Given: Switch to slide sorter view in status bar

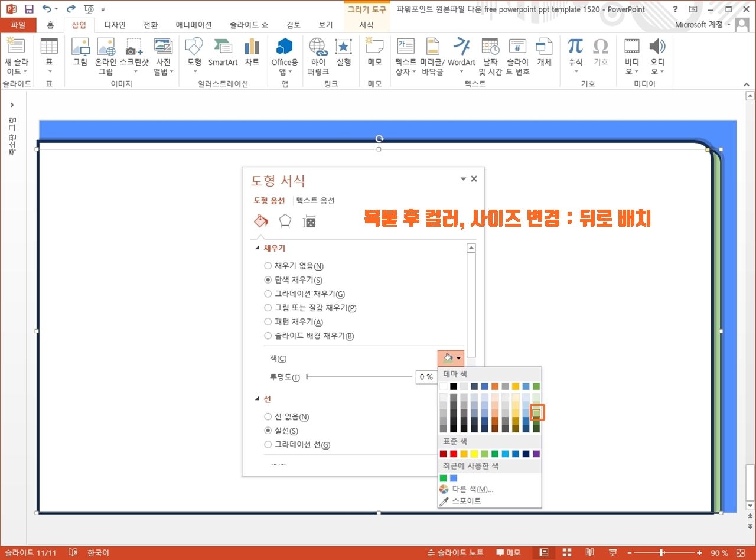Looking at the screenshot, I should point(566,553).
